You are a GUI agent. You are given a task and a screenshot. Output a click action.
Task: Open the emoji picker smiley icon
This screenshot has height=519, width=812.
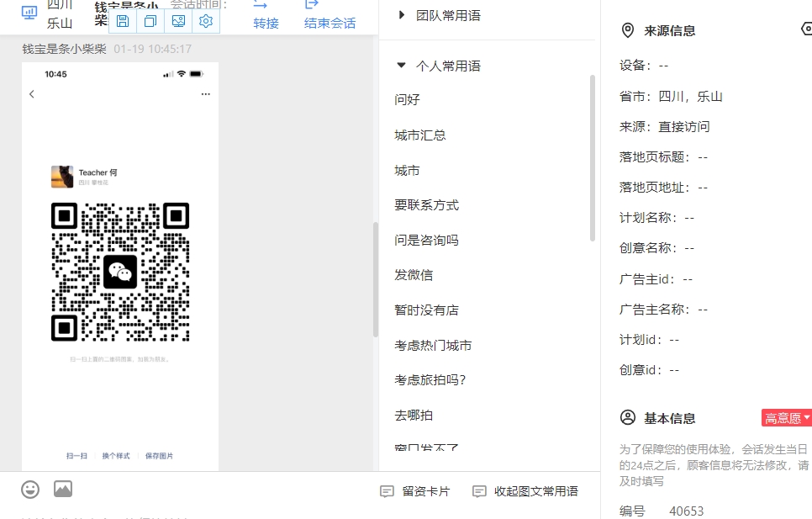point(30,490)
